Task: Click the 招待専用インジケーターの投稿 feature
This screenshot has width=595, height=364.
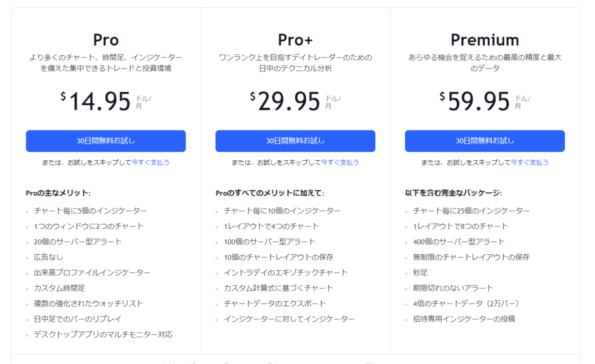Action: click(x=464, y=319)
